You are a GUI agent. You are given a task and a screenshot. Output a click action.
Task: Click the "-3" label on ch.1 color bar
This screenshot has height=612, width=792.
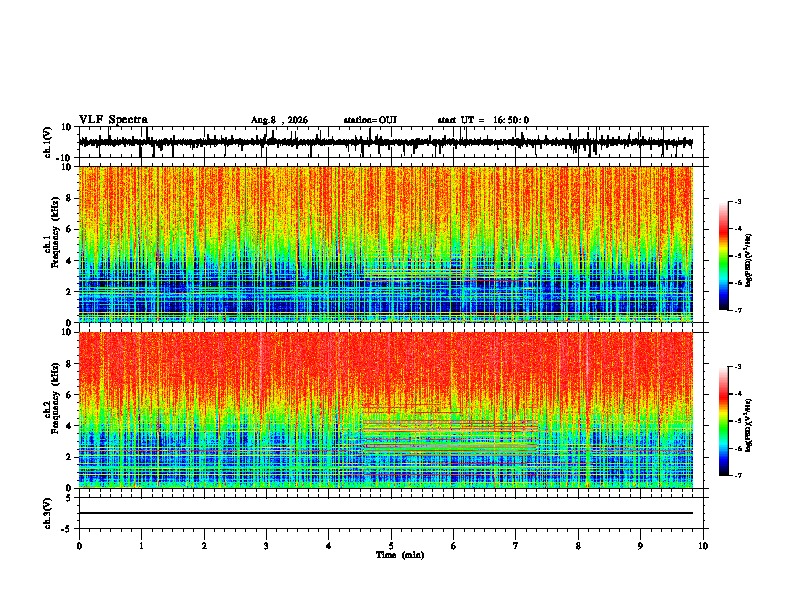tap(737, 202)
